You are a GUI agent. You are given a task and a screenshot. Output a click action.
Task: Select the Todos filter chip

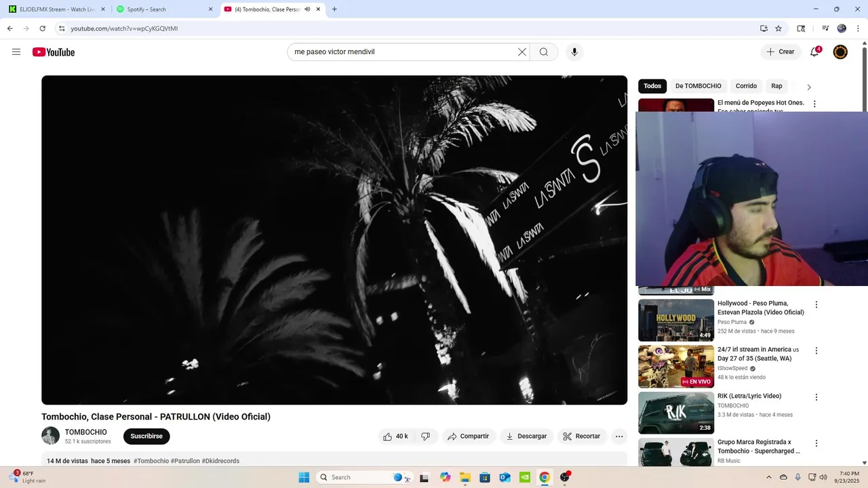[652, 86]
